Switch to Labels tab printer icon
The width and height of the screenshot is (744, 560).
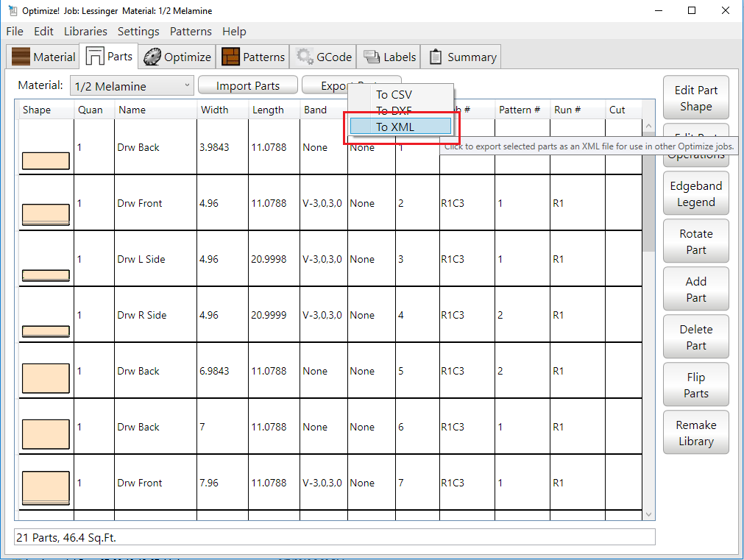click(x=372, y=57)
